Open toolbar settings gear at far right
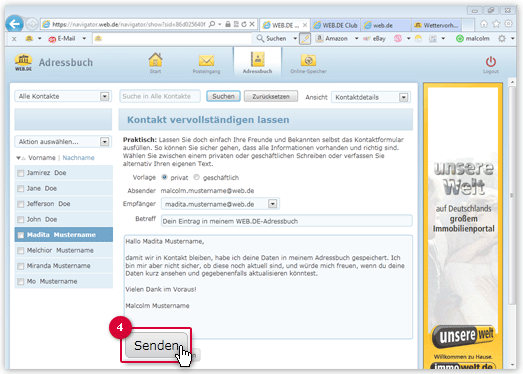Image resolution: width=523 pixels, height=374 pixels. pos(502,39)
